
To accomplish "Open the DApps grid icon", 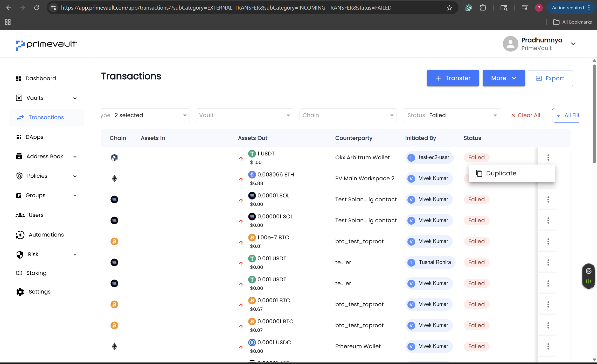I will pyautogui.click(x=19, y=137).
